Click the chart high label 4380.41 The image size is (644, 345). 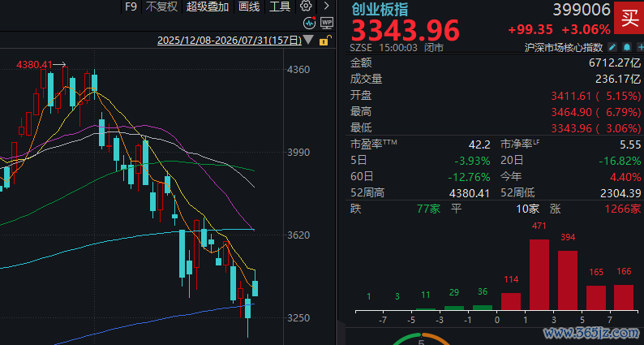coord(35,65)
